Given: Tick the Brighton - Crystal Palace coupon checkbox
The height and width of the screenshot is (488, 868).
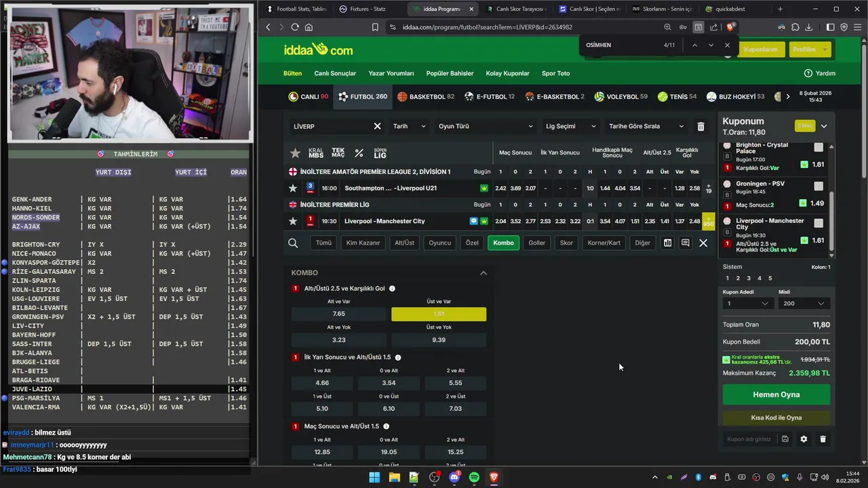Looking at the screenshot, I should coord(818,148).
